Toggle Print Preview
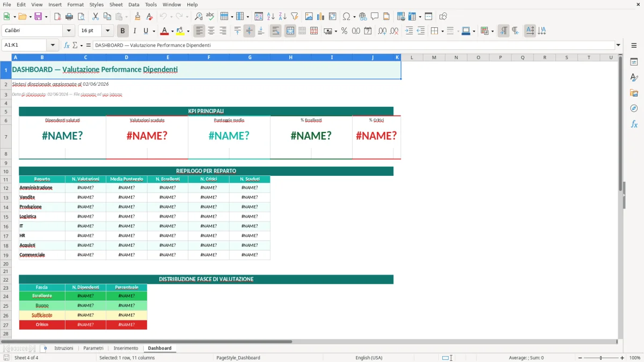This screenshot has width=644, height=362. pyautogui.click(x=80, y=17)
